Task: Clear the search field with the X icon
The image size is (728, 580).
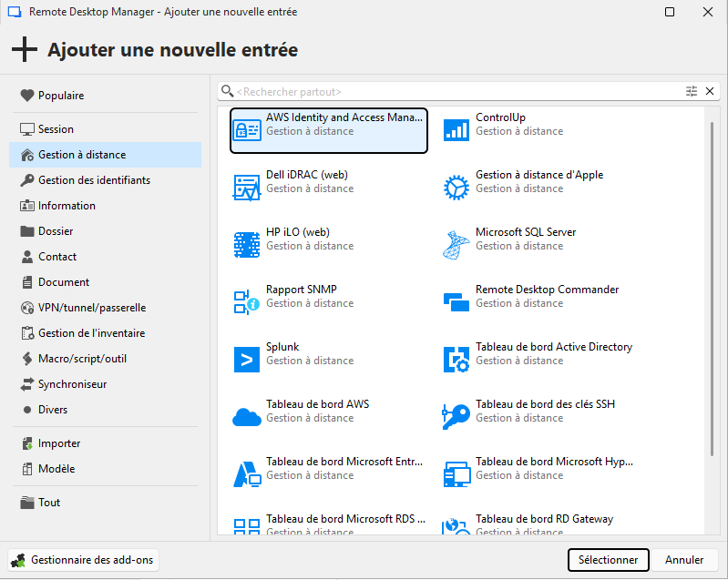Action: click(x=710, y=91)
